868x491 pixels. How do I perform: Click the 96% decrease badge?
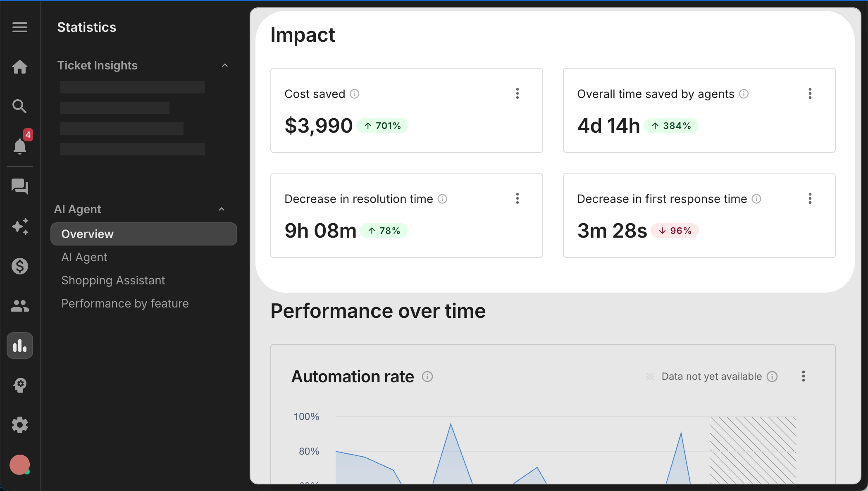point(675,231)
